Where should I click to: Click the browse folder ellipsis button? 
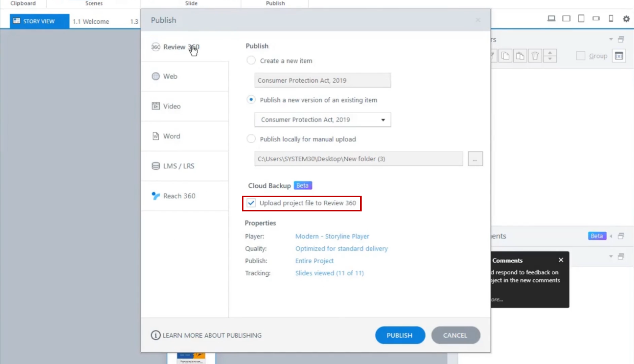[475, 159]
